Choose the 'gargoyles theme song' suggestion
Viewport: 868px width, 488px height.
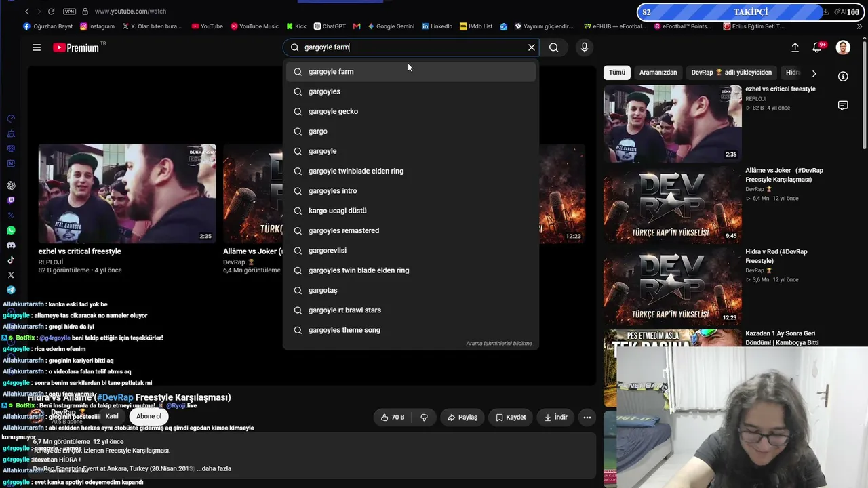(411, 330)
